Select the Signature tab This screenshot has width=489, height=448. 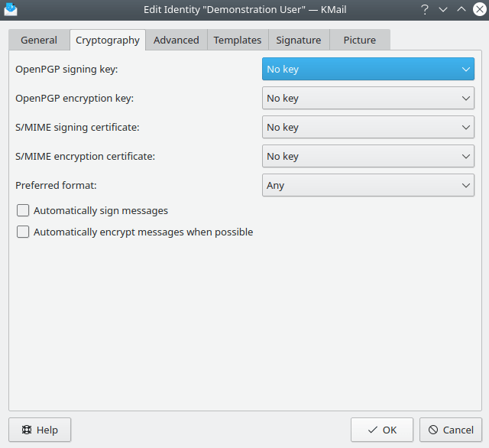pyautogui.click(x=299, y=40)
